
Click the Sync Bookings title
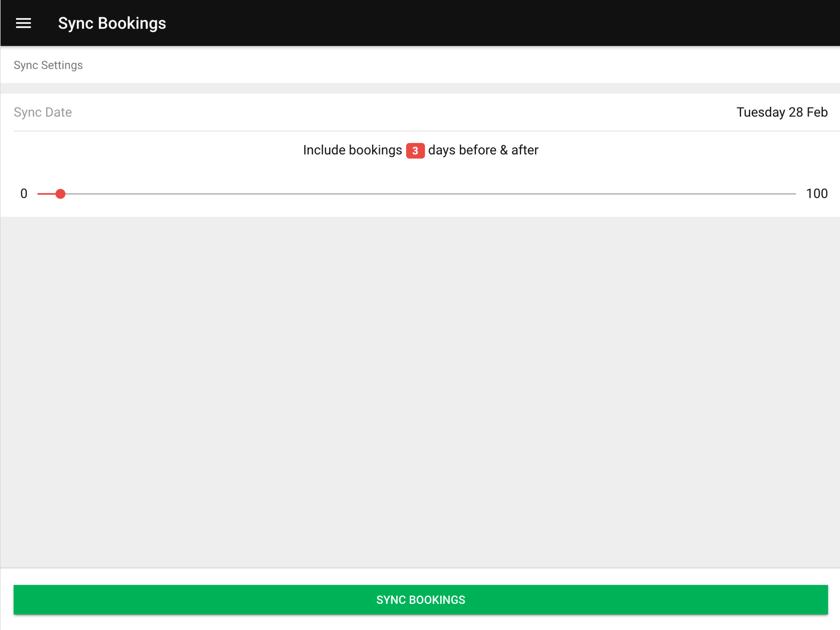[112, 23]
